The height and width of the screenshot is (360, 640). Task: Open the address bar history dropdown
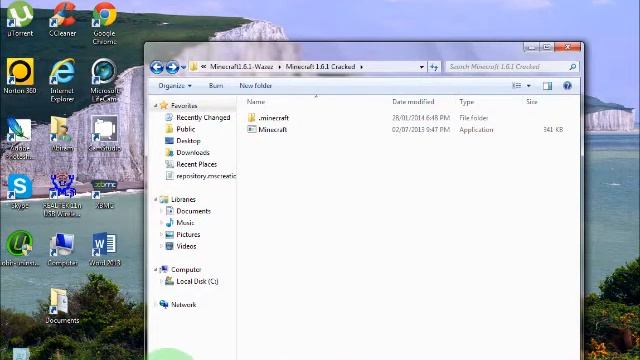pos(422,67)
